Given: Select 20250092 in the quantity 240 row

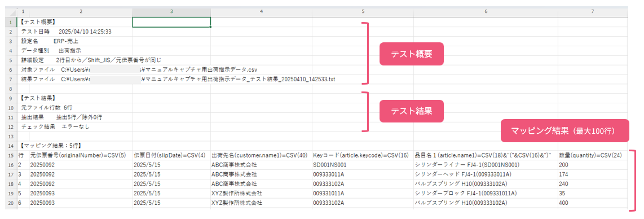Looking at the screenshot, I should point(81,183).
